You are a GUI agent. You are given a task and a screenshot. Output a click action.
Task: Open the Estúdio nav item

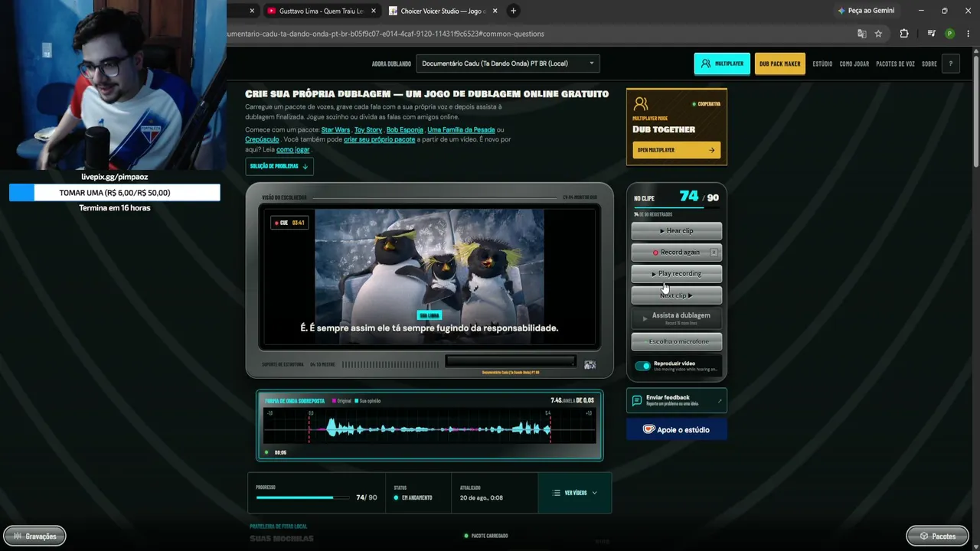[822, 64]
